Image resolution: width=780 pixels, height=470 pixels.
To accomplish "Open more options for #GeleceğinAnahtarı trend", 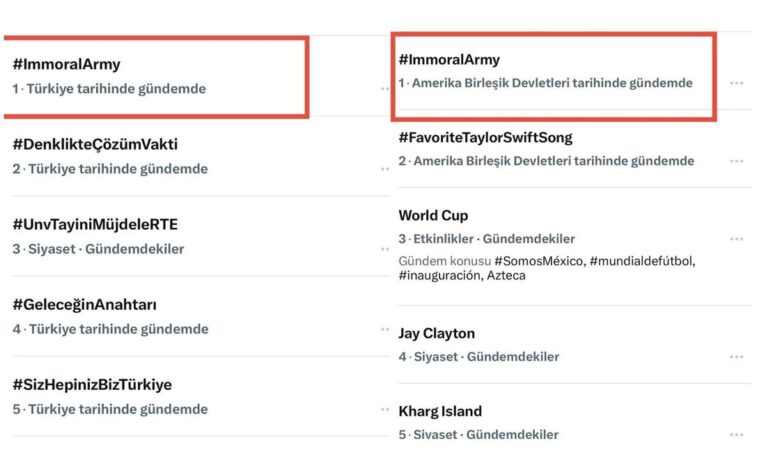I will coord(385,329).
